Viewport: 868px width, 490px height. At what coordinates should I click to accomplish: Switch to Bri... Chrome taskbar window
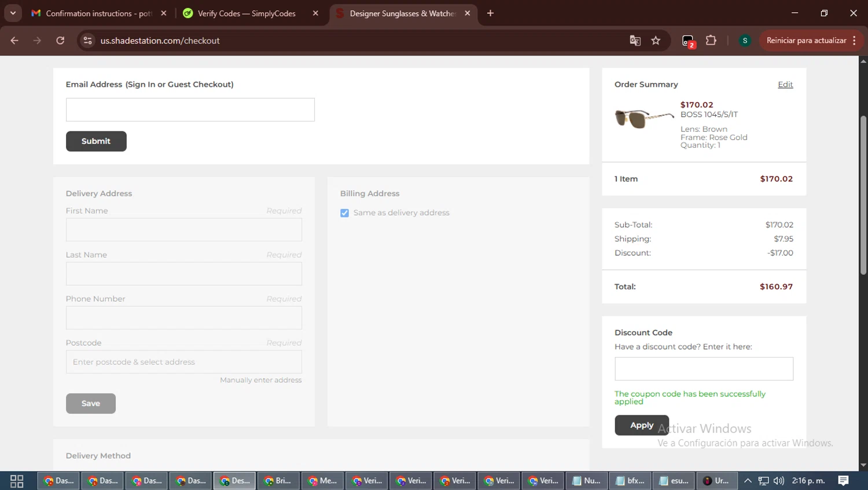(x=278, y=481)
